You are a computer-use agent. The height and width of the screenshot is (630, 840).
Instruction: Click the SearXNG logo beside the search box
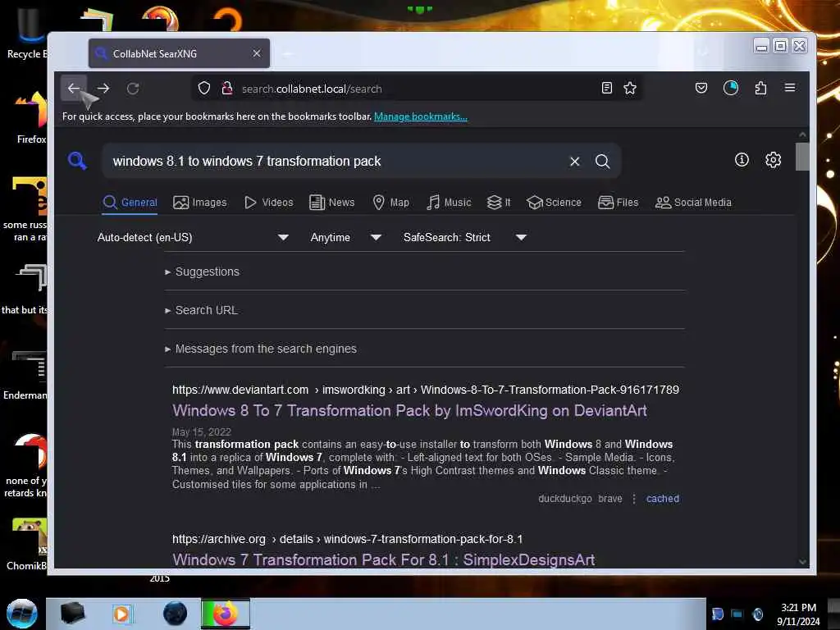(x=77, y=160)
